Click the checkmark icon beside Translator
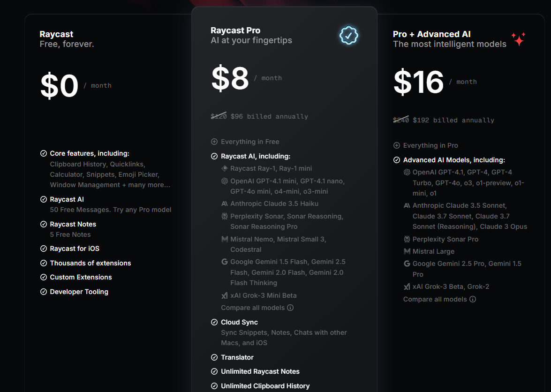The width and height of the screenshot is (551, 392). point(214,357)
